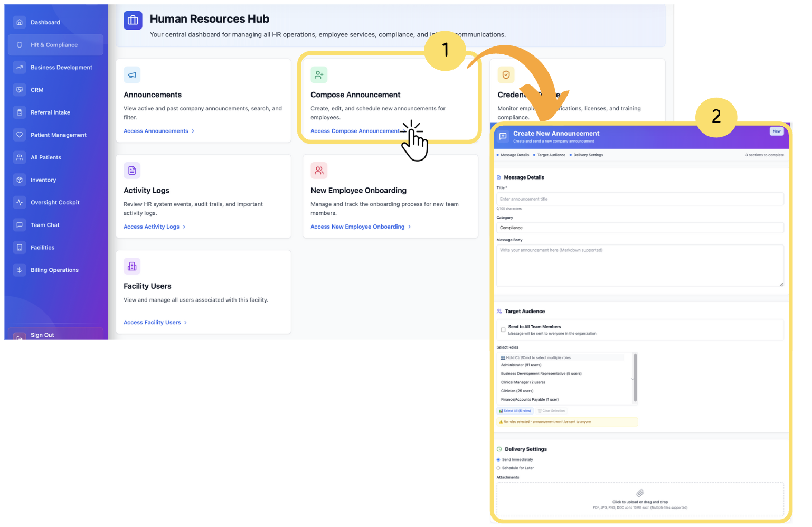Choose the Schedule for Later radio option

498,468
